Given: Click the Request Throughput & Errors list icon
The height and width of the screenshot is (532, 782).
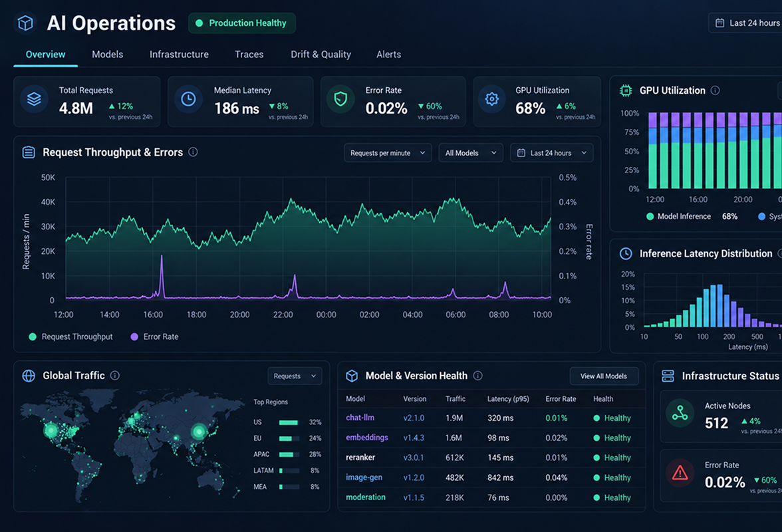Looking at the screenshot, I should pyautogui.click(x=29, y=152).
